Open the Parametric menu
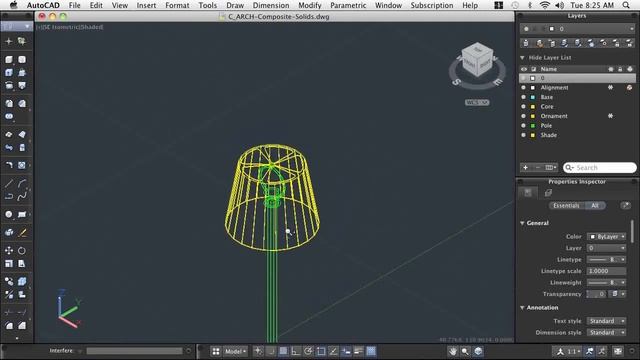 coord(348,5)
